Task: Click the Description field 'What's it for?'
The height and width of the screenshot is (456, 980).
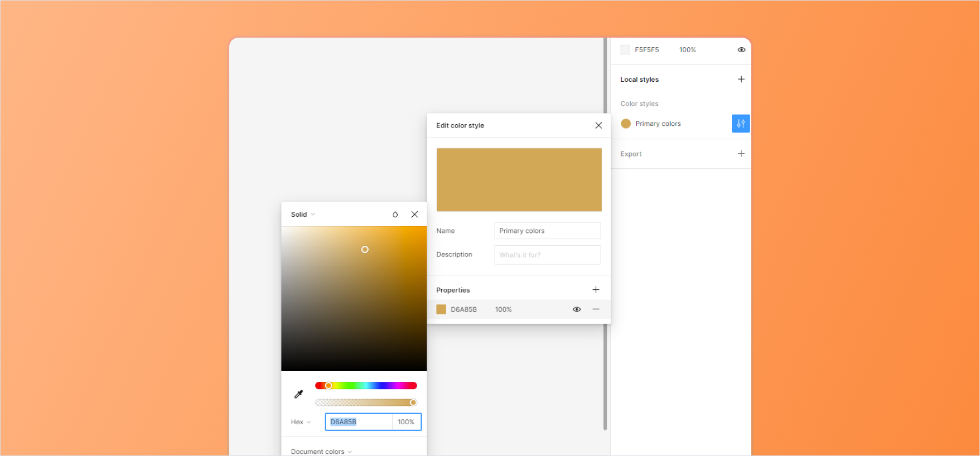Action: (547, 255)
